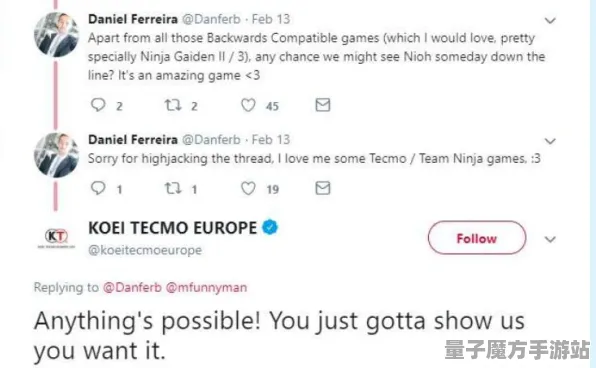The image size is (596, 368).
Task: Open Daniel Ferreira's avatar on the first tweet
Action: click(x=56, y=35)
